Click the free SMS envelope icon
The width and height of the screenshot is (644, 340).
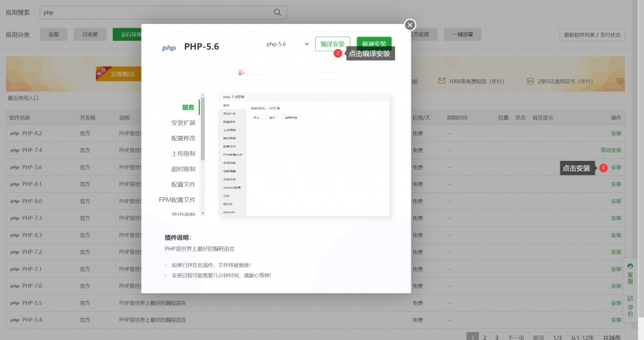(x=442, y=81)
